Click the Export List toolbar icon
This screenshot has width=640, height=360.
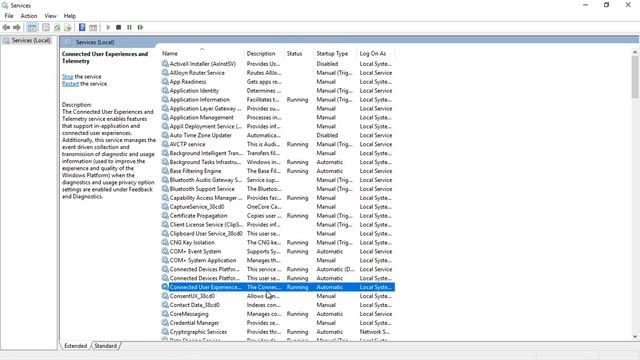68,27
